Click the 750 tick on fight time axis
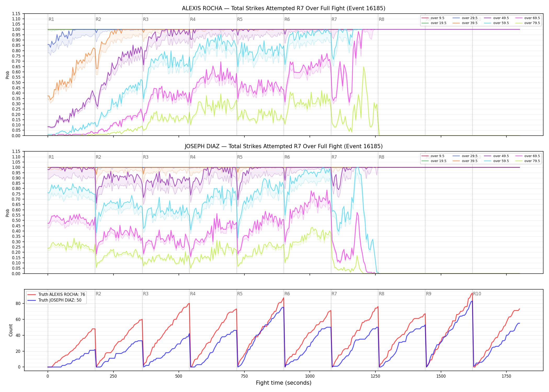The width and height of the screenshot is (549, 392). (x=244, y=376)
